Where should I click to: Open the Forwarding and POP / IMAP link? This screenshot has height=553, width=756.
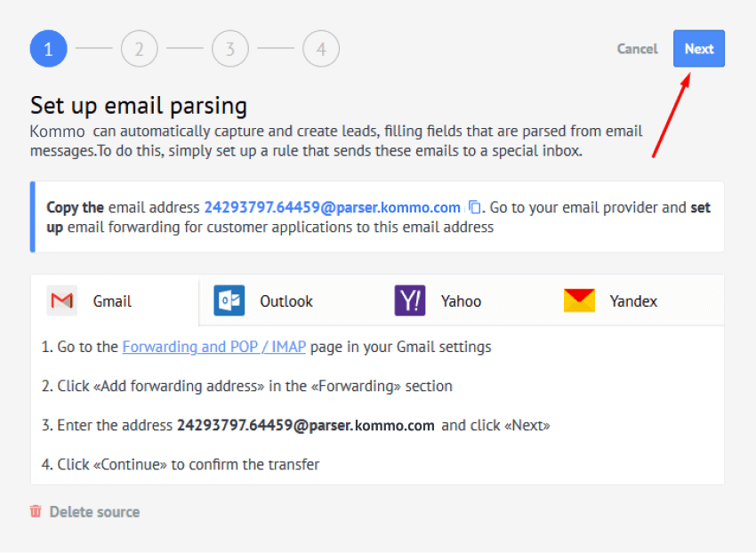pyautogui.click(x=214, y=347)
